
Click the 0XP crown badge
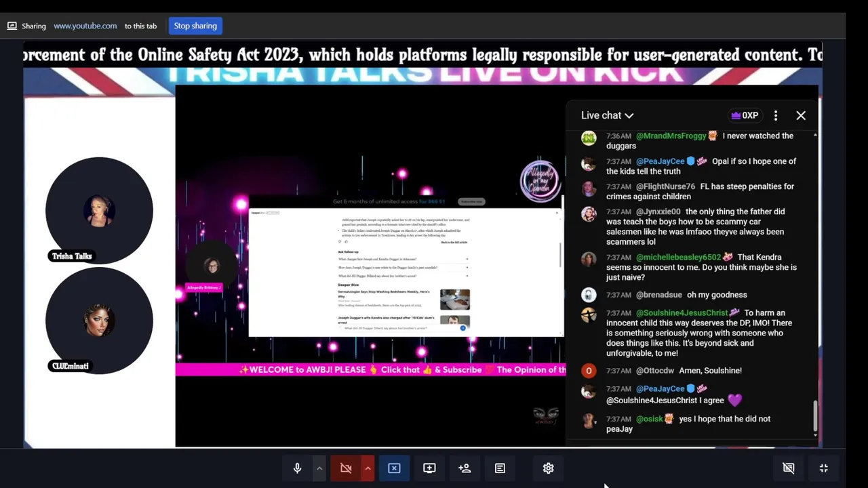[744, 115]
